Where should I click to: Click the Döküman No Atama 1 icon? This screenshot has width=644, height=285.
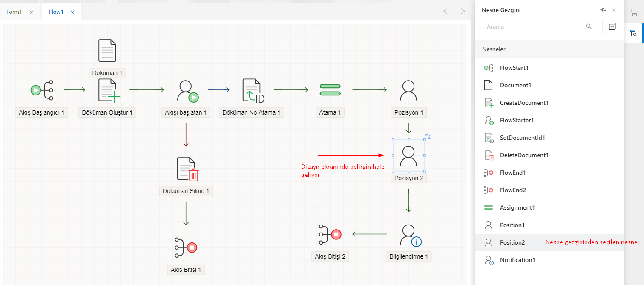tap(253, 90)
